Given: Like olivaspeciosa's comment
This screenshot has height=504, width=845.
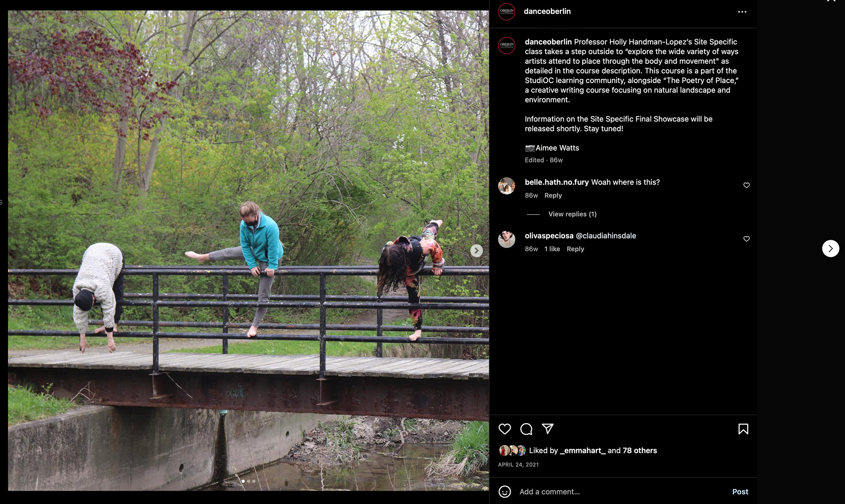Looking at the screenshot, I should (746, 239).
